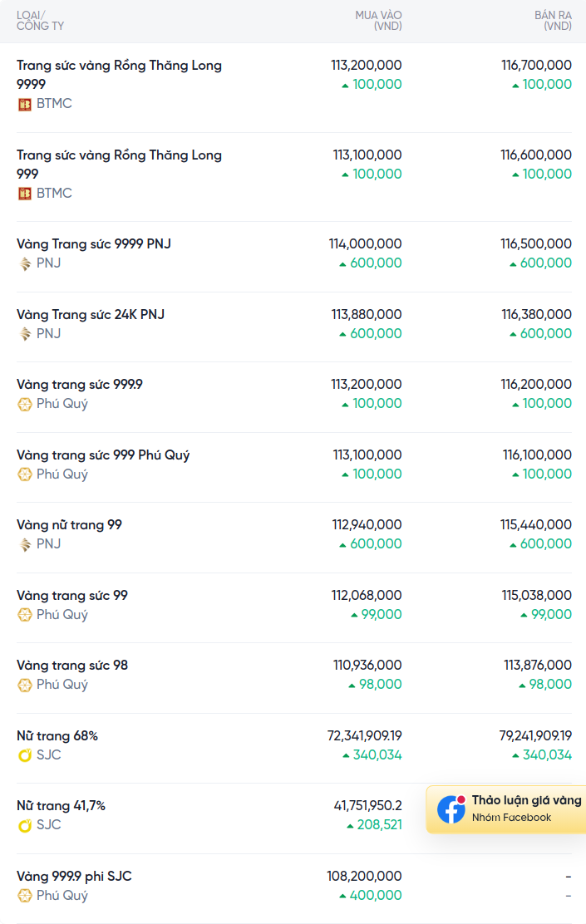Viewport: 586px width, 924px height.
Task: Click the 112,068,000 buy price value
Action: click(x=367, y=595)
